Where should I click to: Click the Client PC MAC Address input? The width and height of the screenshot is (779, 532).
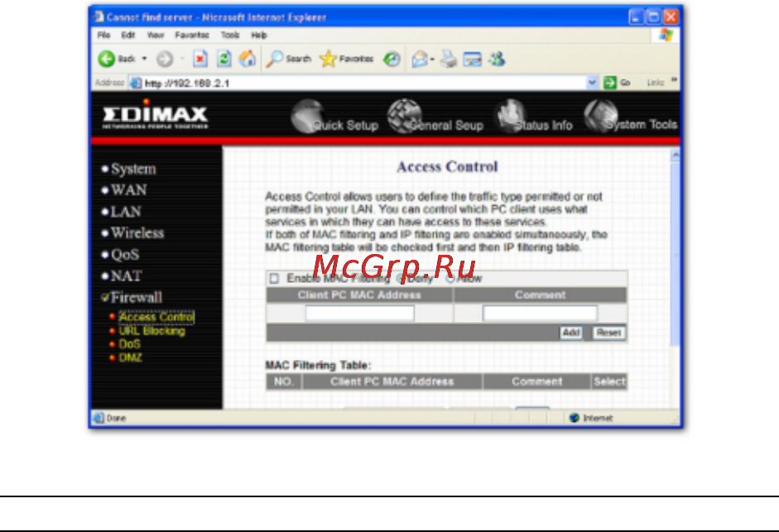coord(359,313)
